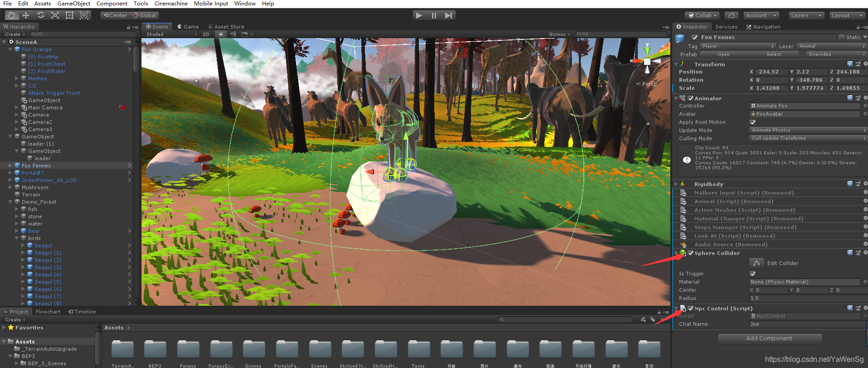The height and width of the screenshot is (368, 868).
Task: Start Play mode
Action: pyautogui.click(x=419, y=15)
